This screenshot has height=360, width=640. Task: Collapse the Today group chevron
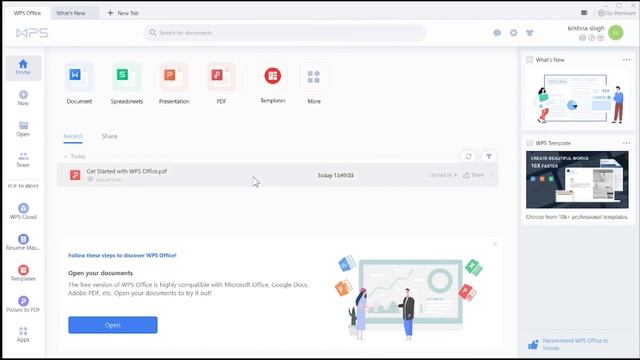pyautogui.click(x=66, y=156)
